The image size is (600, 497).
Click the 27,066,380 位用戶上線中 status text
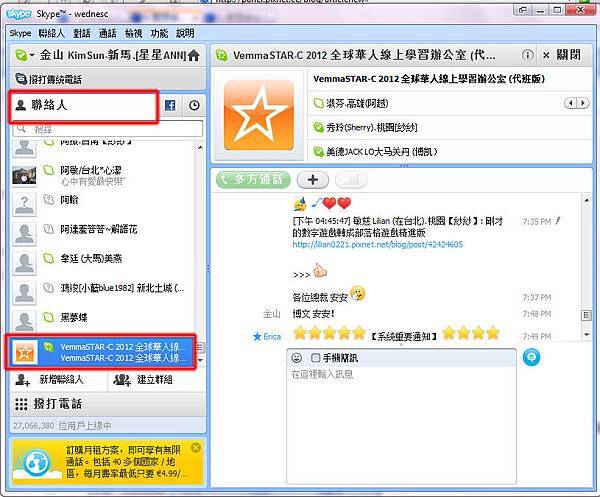(x=62, y=425)
